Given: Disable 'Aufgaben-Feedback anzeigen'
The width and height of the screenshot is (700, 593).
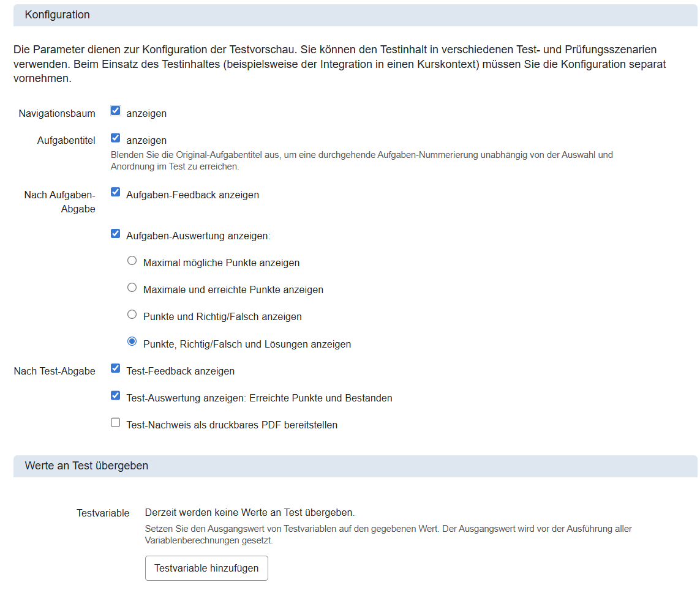Looking at the screenshot, I should 115,192.
